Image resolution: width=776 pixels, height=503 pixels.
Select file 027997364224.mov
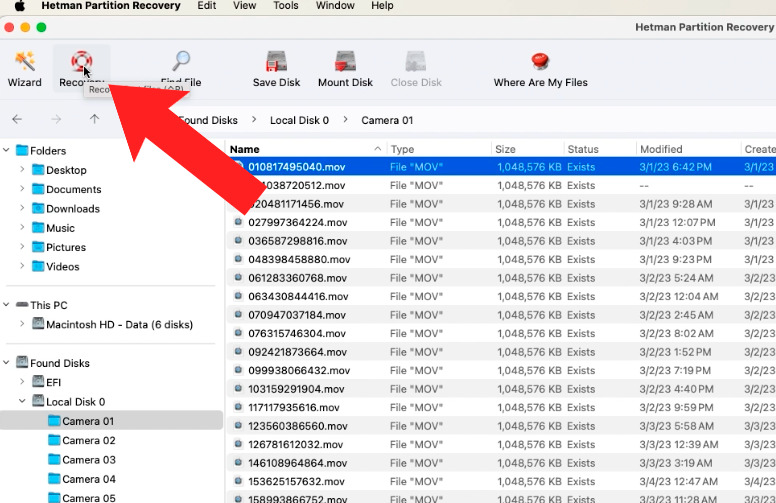pos(501,222)
